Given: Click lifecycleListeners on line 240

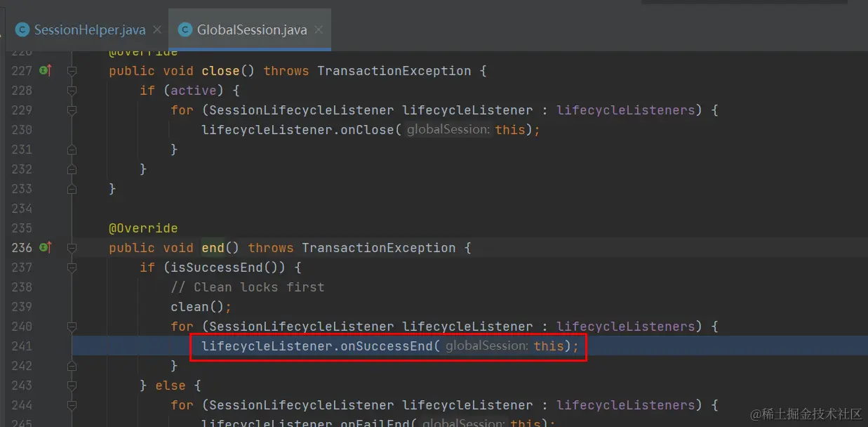Looking at the screenshot, I should (x=626, y=327).
